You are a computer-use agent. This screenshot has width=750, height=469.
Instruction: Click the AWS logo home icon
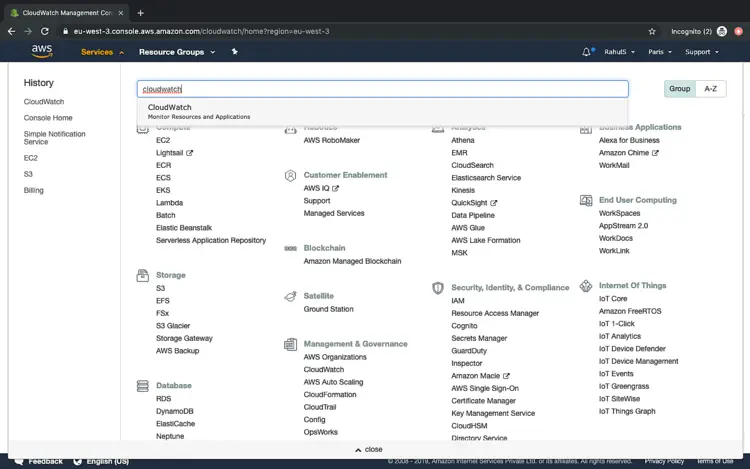tap(42, 51)
